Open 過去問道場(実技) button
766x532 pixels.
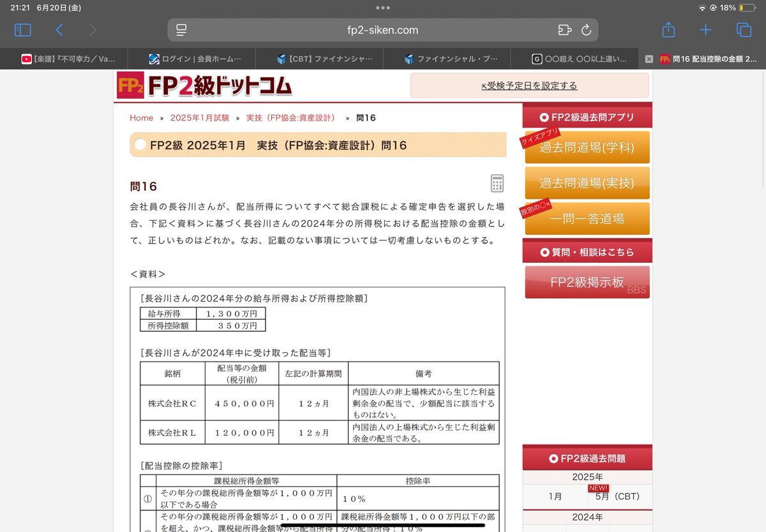[587, 183]
